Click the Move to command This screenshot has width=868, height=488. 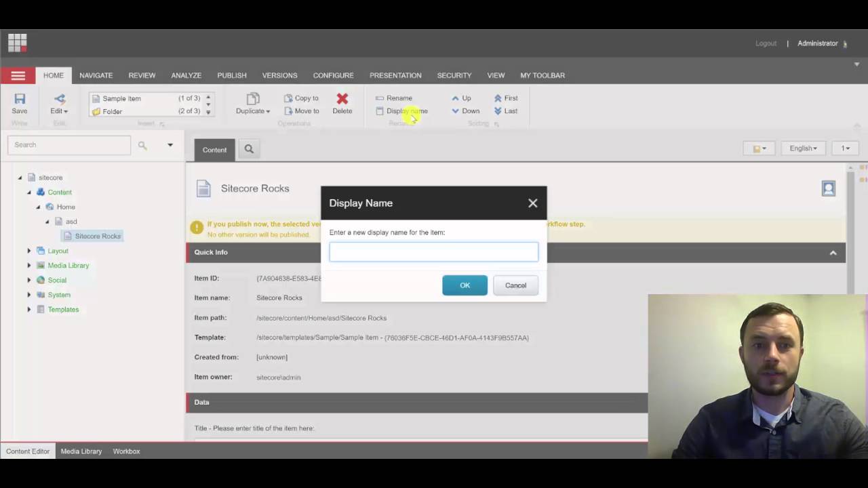coord(301,111)
